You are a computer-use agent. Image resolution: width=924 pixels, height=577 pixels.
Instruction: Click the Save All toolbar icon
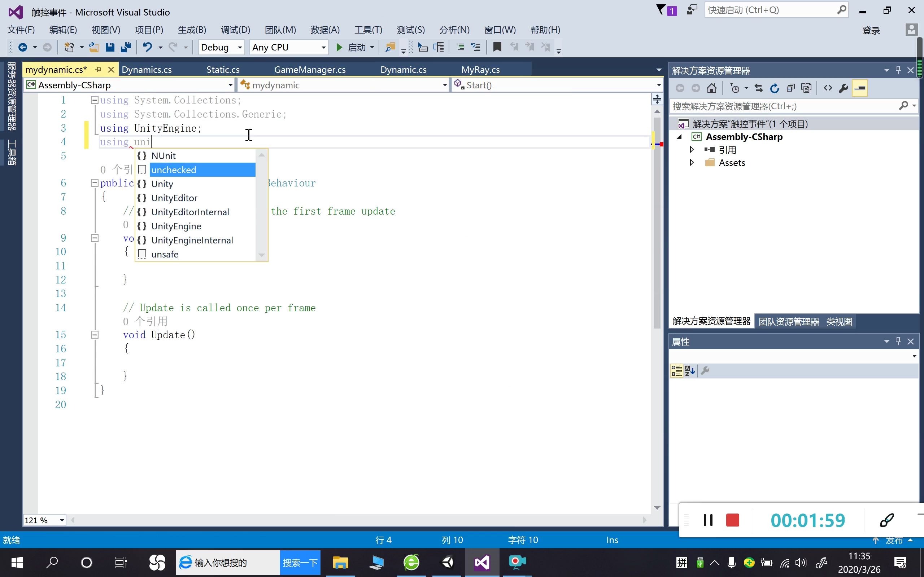126,47
